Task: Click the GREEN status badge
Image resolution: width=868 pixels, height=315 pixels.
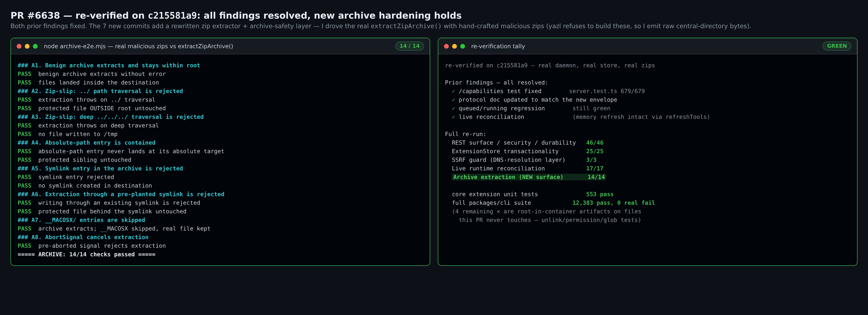Action: pyautogui.click(x=837, y=46)
